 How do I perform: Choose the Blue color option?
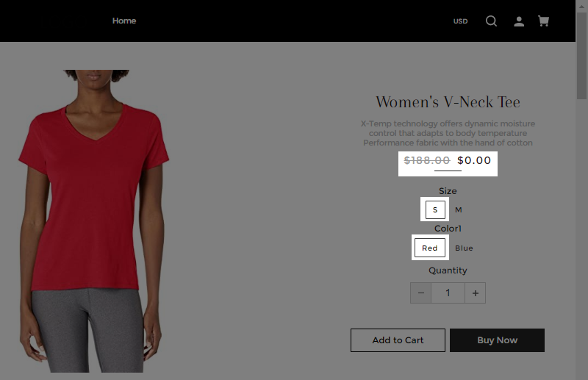[x=464, y=248]
